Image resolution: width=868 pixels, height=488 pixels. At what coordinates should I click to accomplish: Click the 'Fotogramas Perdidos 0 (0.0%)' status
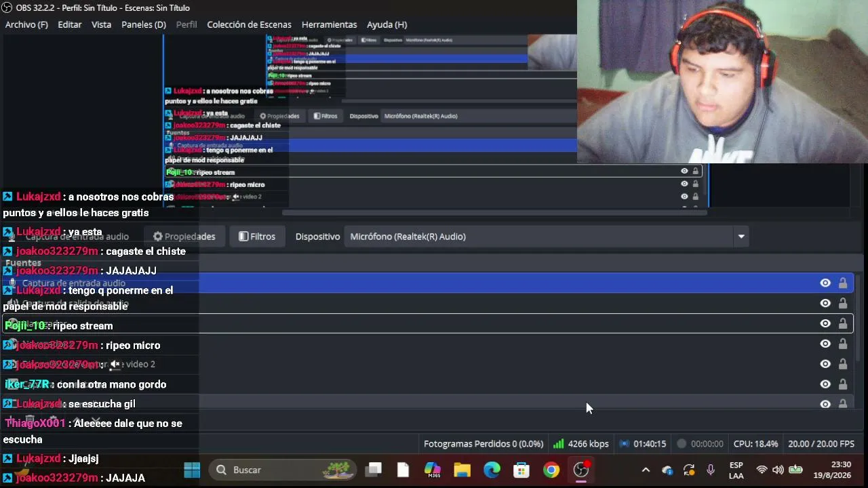click(x=484, y=444)
